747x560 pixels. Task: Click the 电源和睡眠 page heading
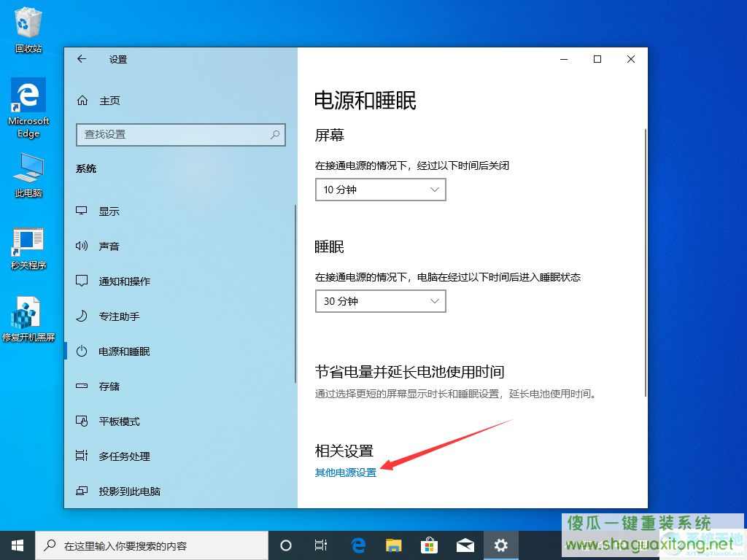[x=365, y=101]
